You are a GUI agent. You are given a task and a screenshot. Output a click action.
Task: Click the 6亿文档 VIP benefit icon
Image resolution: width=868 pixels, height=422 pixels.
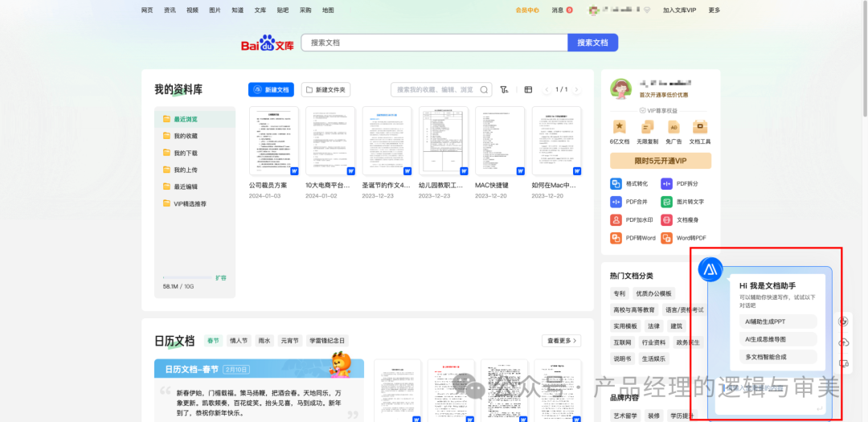620,127
